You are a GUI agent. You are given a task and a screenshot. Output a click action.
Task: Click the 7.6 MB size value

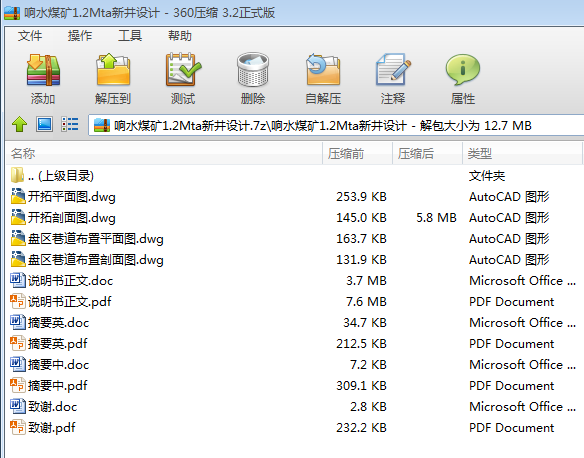[x=366, y=302]
